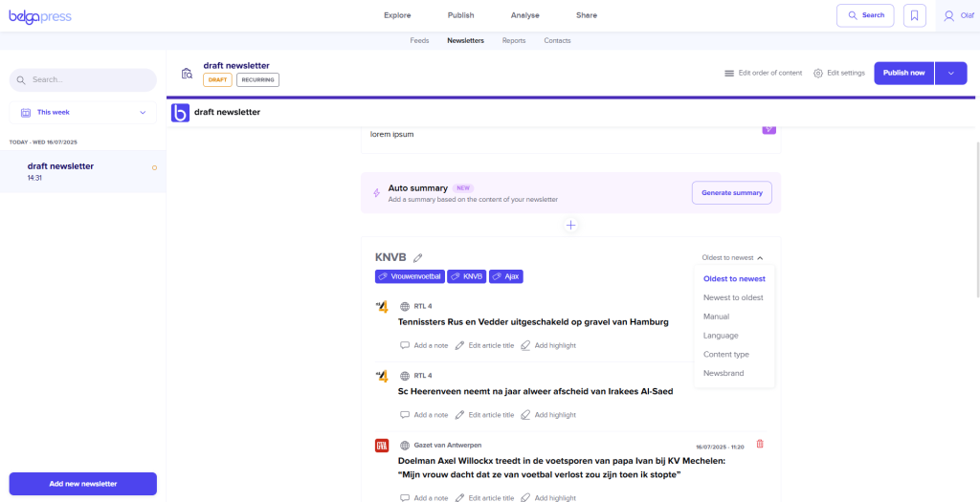The image size is (980, 502).
Task: Click the pencil icon next to KNVB
Action: tap(417, 258)
